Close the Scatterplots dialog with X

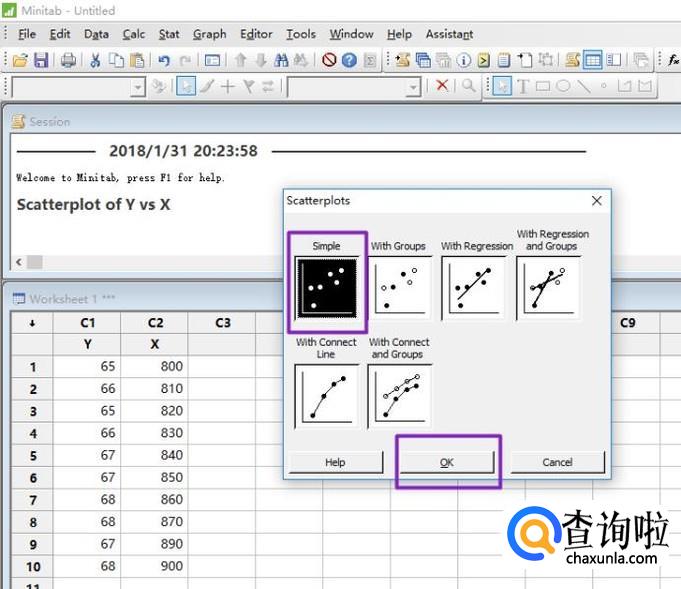click(597, 201)
